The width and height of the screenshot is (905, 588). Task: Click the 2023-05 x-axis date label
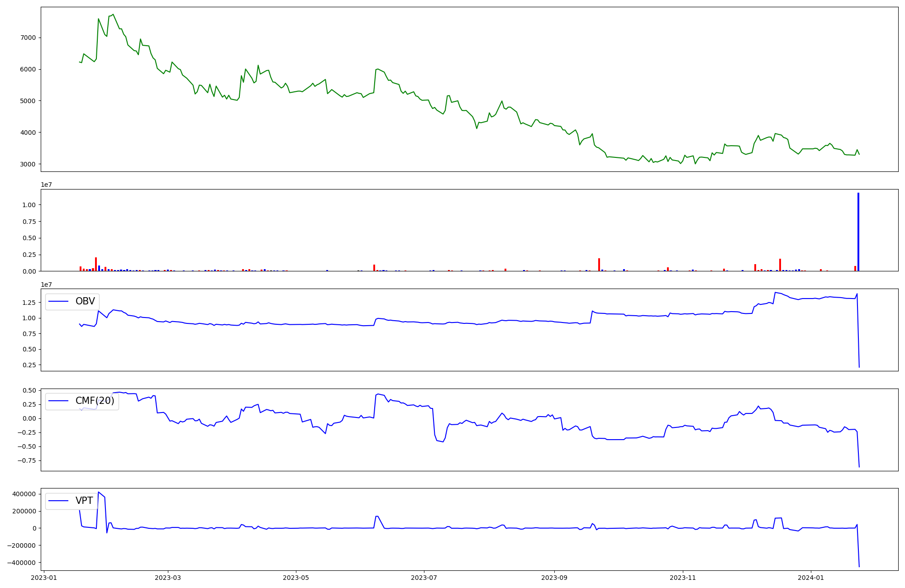296,578
